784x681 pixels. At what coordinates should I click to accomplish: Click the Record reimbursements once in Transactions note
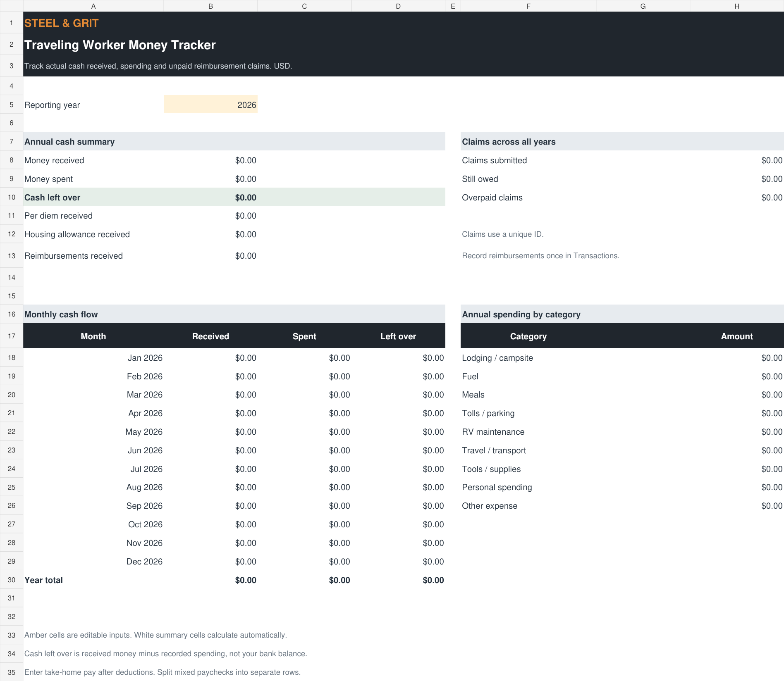540,256
